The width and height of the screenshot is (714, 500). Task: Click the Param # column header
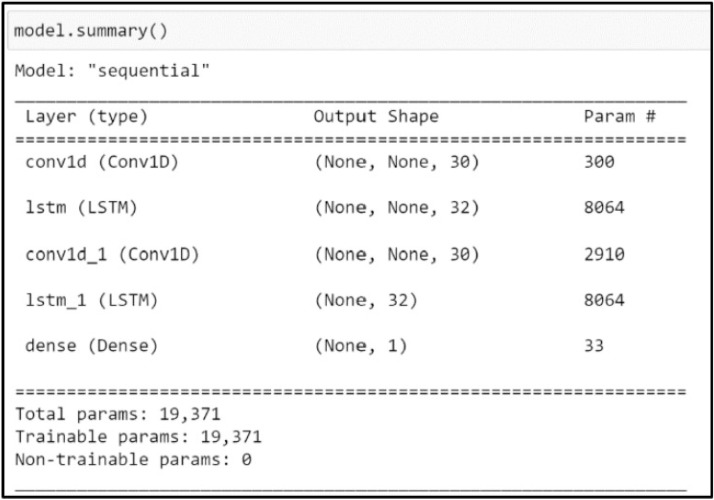(x=620, y=117)
